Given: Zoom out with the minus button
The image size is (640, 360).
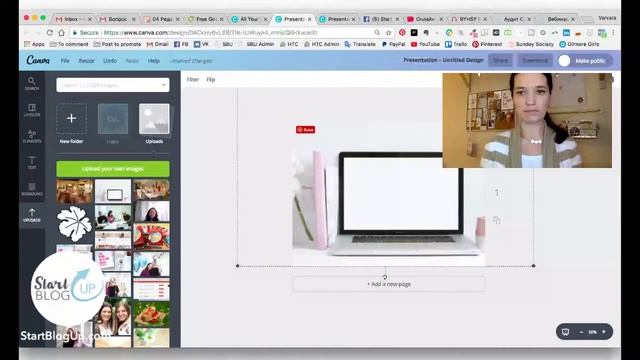Looking at the screenshot, I should pos(581,332).
